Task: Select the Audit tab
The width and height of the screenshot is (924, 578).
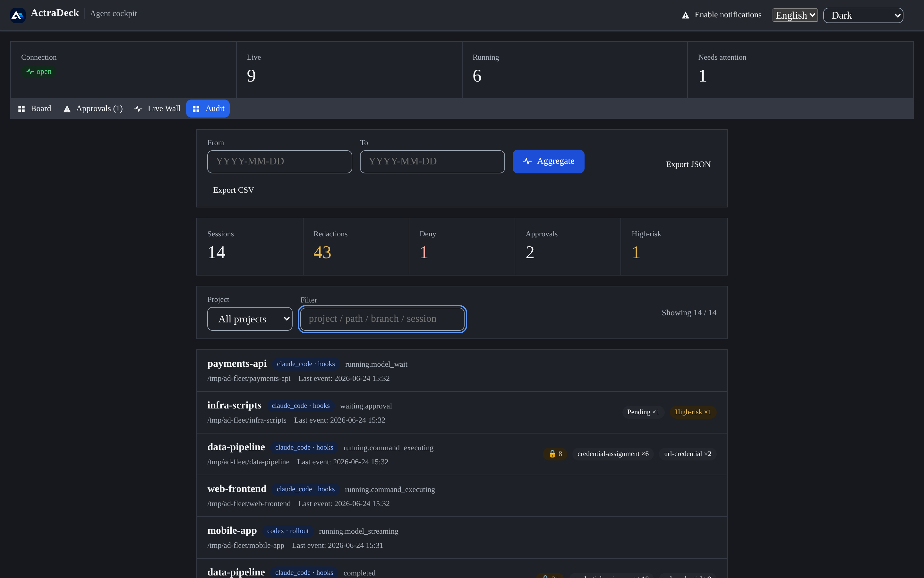Action: 208,109
